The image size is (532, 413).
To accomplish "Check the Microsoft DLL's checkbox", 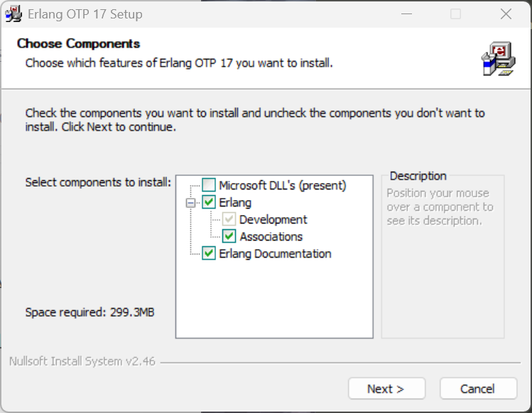I will pyautogui.click(x=209, y=186).
